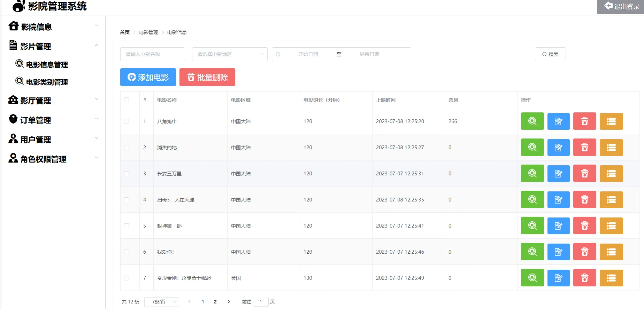Tick the checkbox for 我爱你！
This screenshot has width=644, height=309.
pos(127,252)
